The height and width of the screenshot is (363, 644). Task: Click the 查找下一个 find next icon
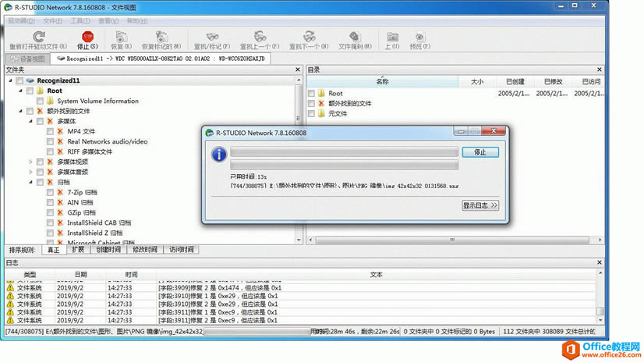[309, 37]
